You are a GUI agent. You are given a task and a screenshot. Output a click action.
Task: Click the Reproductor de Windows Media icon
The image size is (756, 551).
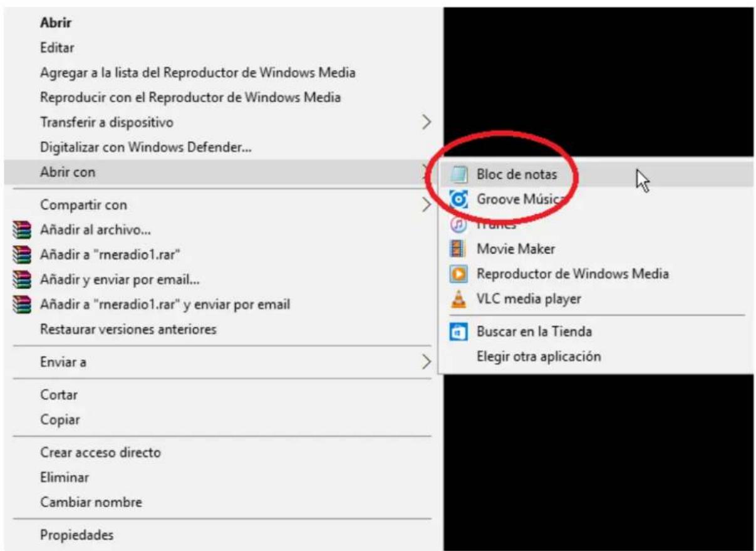[459, 275]
